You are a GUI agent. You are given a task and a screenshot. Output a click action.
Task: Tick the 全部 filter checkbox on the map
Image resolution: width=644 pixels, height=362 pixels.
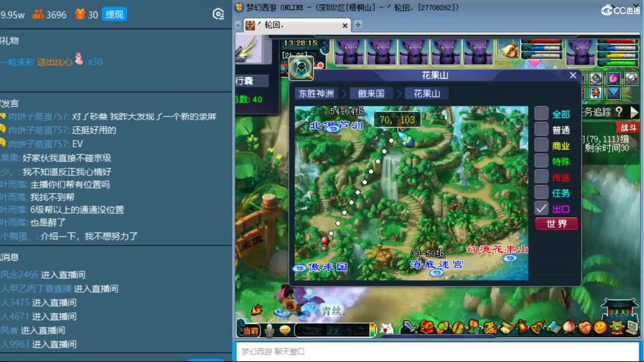pyautogui.click(x=541, y=114)
